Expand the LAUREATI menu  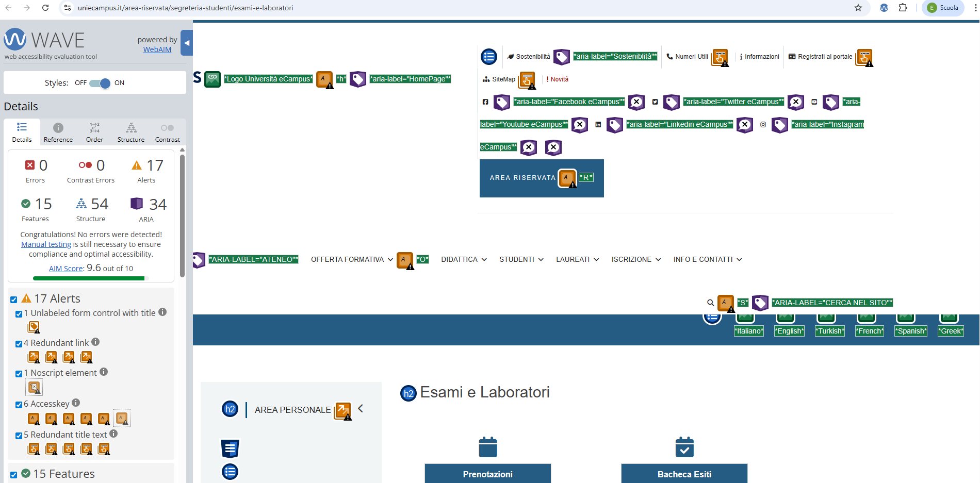[x=577, y=259]
